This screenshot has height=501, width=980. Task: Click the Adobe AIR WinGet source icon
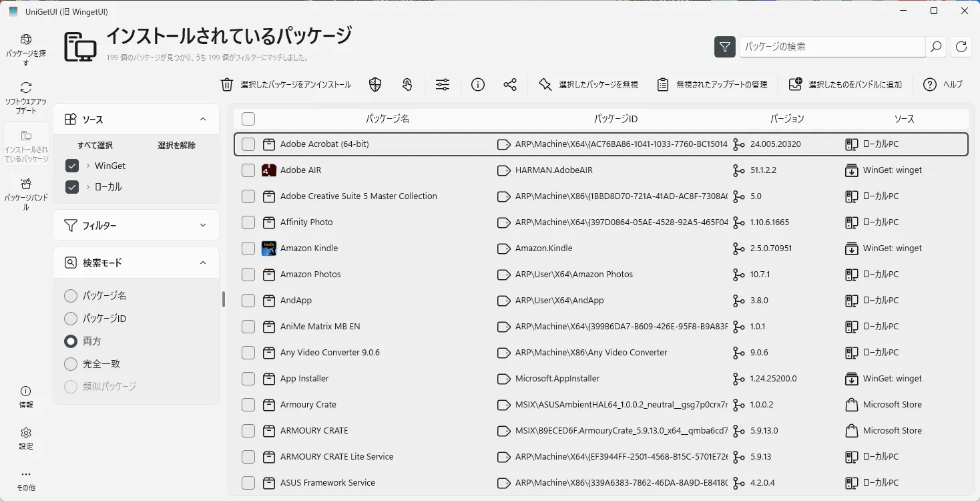(851, 170)
